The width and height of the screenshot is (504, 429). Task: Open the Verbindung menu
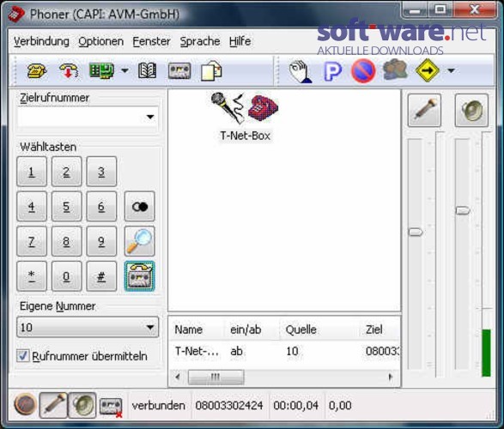pos(41,41)
